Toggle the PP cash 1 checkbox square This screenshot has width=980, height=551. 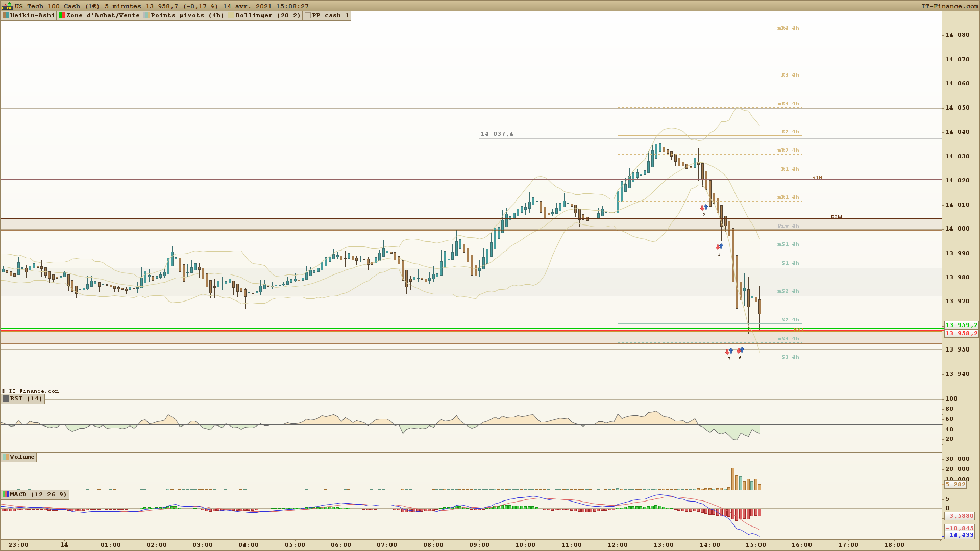coord(308,16)
